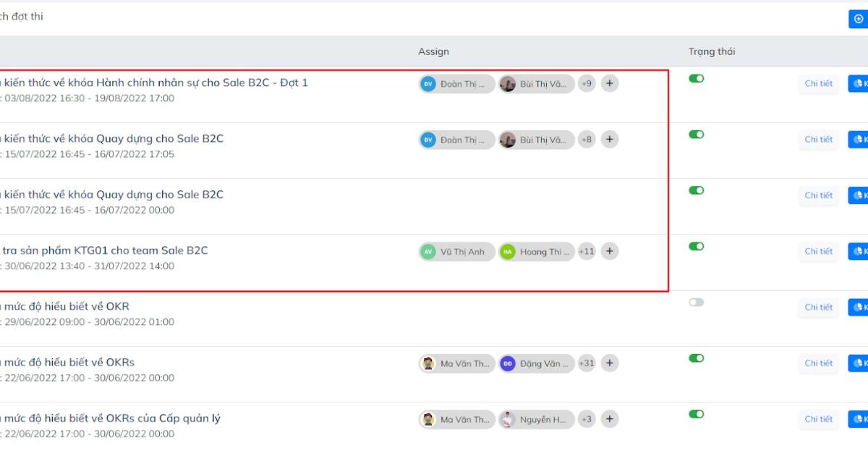Expand the +31 more assignees badge

(587, 363)
